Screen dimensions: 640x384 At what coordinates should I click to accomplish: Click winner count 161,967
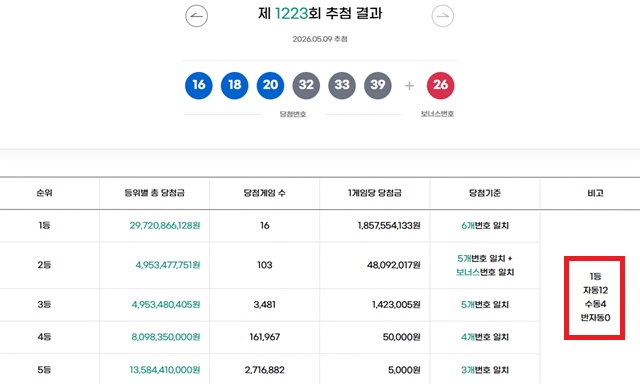(x=264, y=337)
